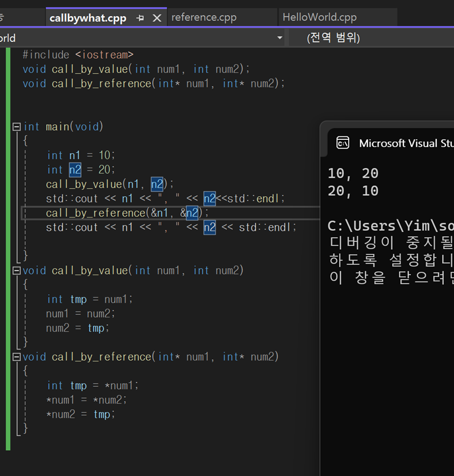This screenshot has width=454, height=476.
Task: Collapse the int main(void) function block
Action: 16,126
